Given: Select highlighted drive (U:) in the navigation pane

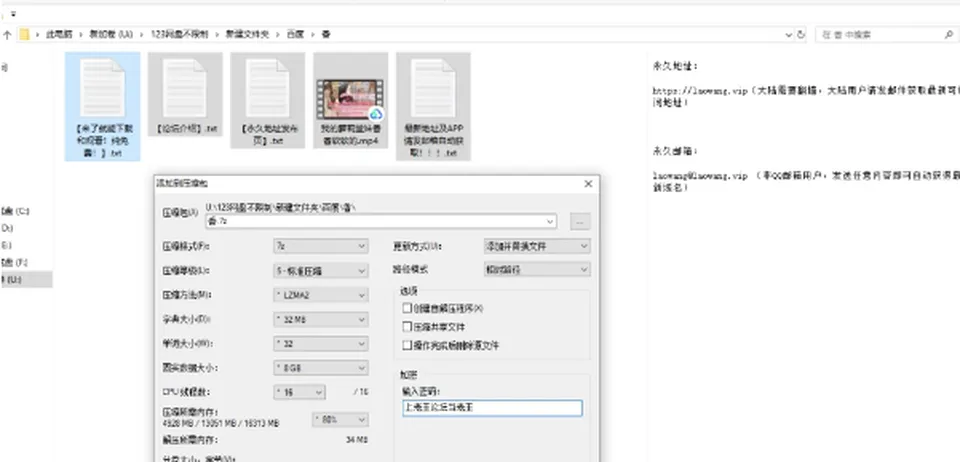Looking at the screenshot, I should point(26,280).
